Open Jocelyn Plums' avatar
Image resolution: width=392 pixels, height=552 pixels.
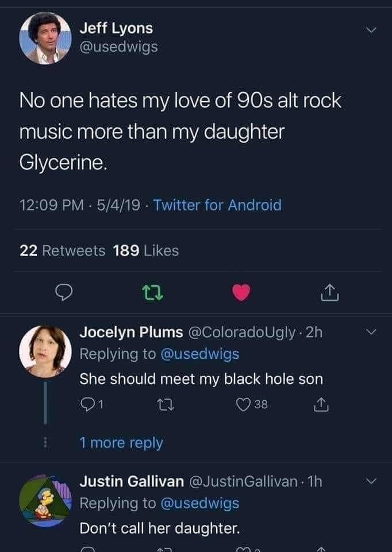coord(45,351)
